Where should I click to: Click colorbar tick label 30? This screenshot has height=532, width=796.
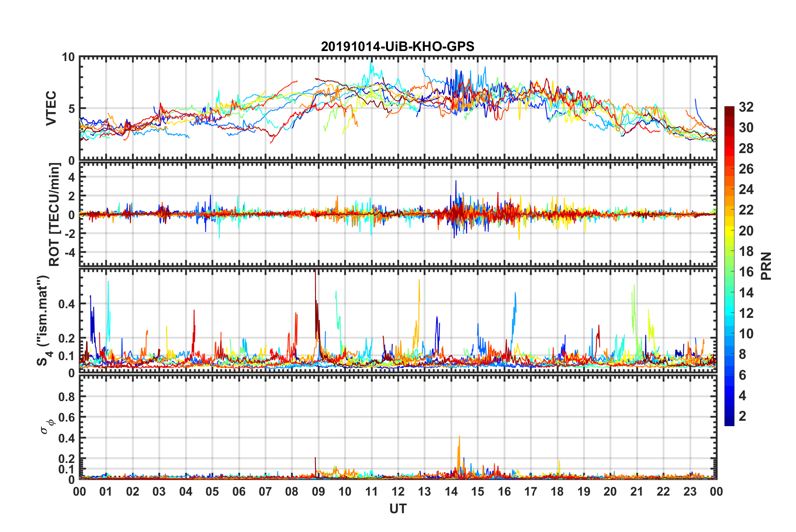point(746,128)
